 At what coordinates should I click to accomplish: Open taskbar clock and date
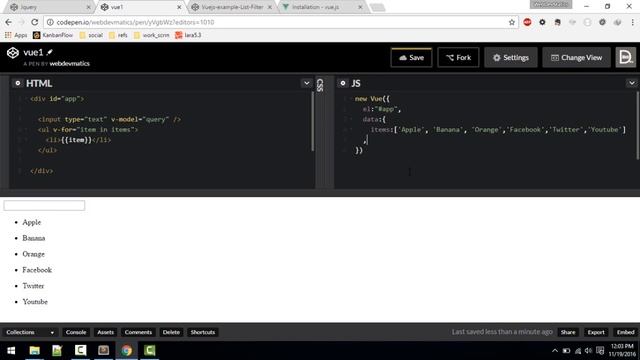pos(622,350)
